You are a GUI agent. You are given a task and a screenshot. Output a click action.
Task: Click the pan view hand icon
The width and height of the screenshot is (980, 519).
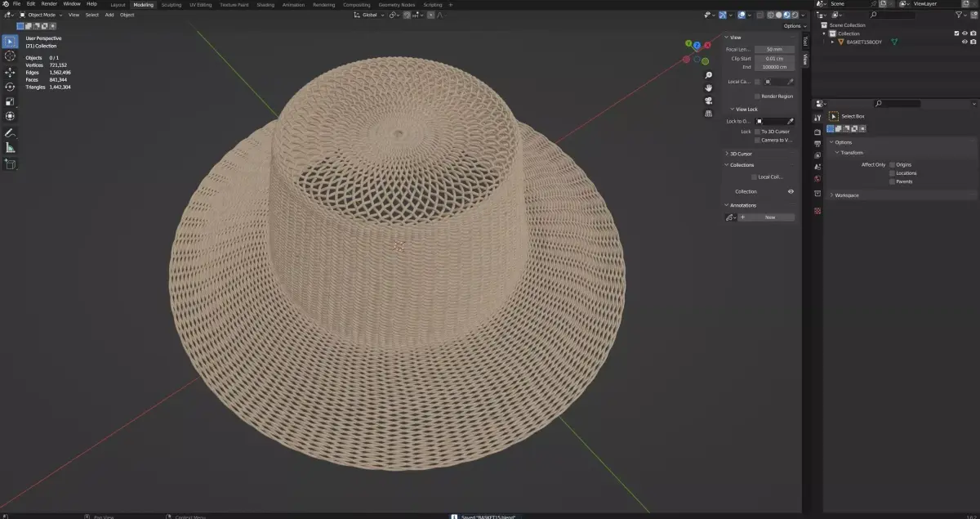coord(708,87)
